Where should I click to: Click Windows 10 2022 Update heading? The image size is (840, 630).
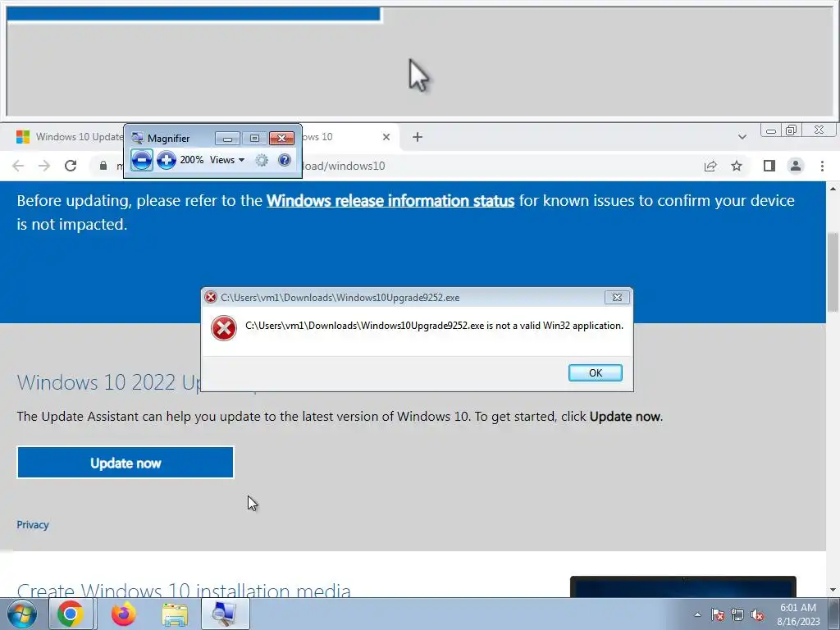pyautogui.click(x=108, y=382)
